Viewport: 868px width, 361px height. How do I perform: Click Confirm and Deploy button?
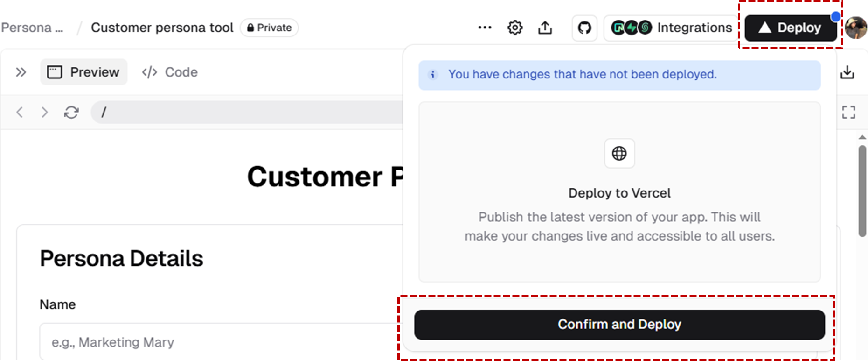click(619, 325)
